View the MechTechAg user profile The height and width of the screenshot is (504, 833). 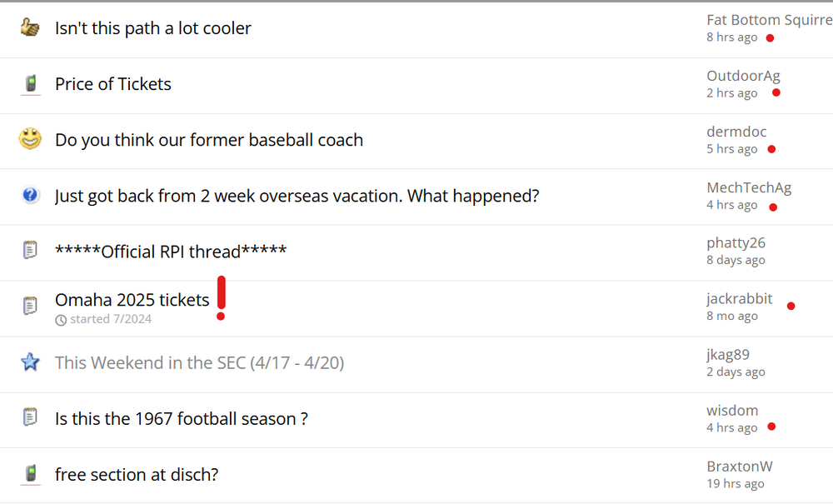coord(749,187)
